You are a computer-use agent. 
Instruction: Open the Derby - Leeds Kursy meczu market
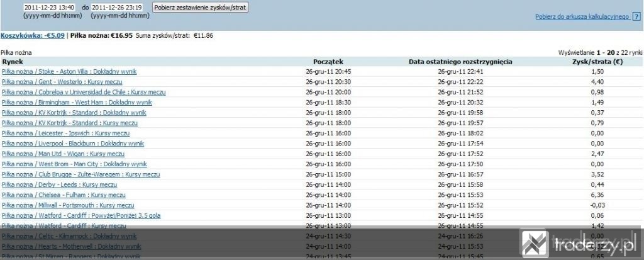59,184
